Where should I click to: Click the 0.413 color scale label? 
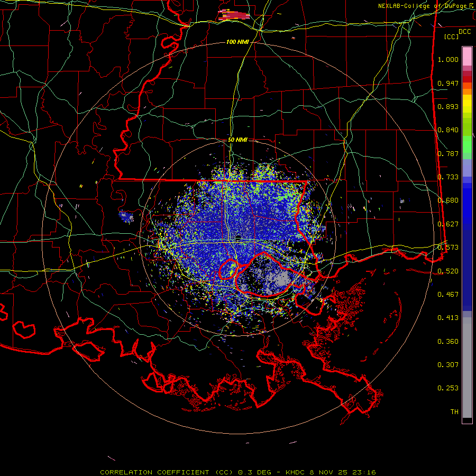pos(448,318)
